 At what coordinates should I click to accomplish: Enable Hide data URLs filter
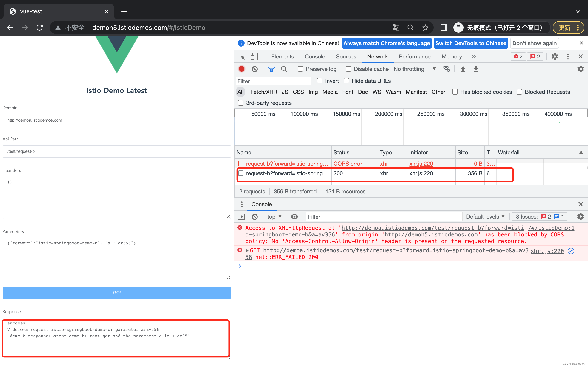pyautogui.click(x=347, y=81)
